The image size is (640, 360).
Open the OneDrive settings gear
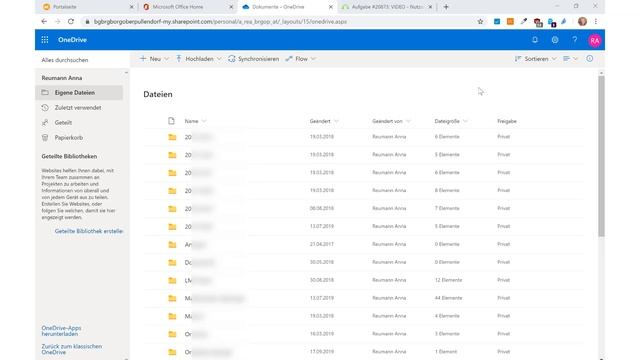tap(555, 40)
